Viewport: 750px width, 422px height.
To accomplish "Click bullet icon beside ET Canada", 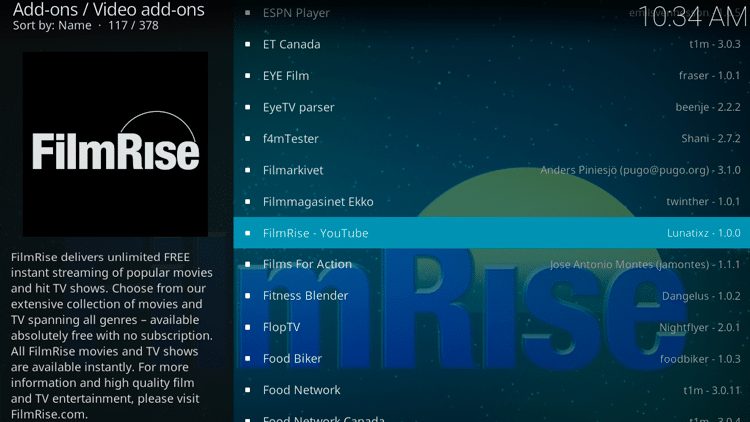I will coord(247,44).
